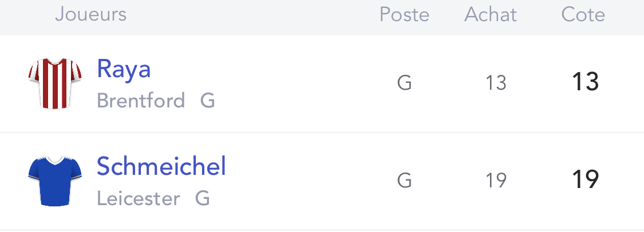Image resolution: width=644 pixels, height=232 pixels.
Task: Sort by Poste column header
Action: (404, 15)
